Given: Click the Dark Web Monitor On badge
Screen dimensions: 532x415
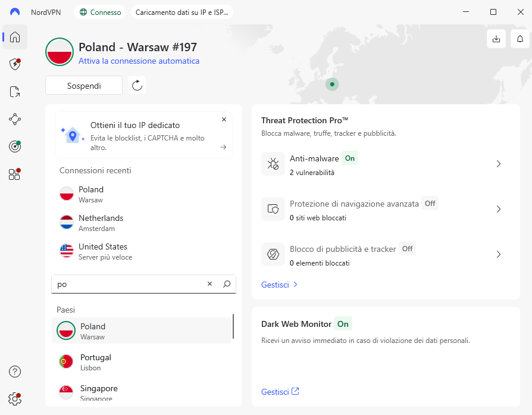Looking at the screenshot, I should point(343,324).
